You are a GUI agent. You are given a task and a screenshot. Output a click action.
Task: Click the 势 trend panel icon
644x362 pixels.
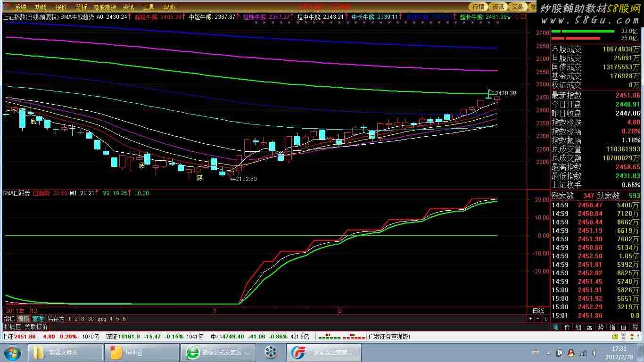click(x=600, y=327)
